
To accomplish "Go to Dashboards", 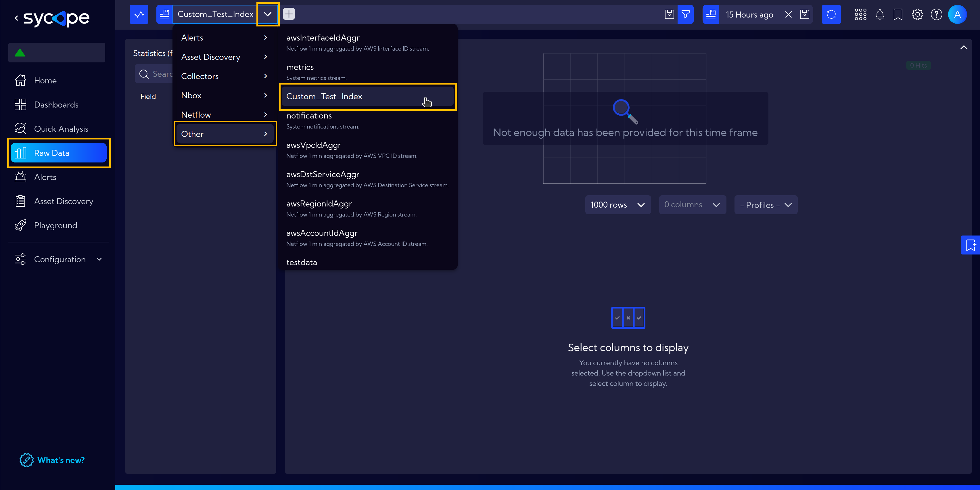I will (x=56, y=105).
